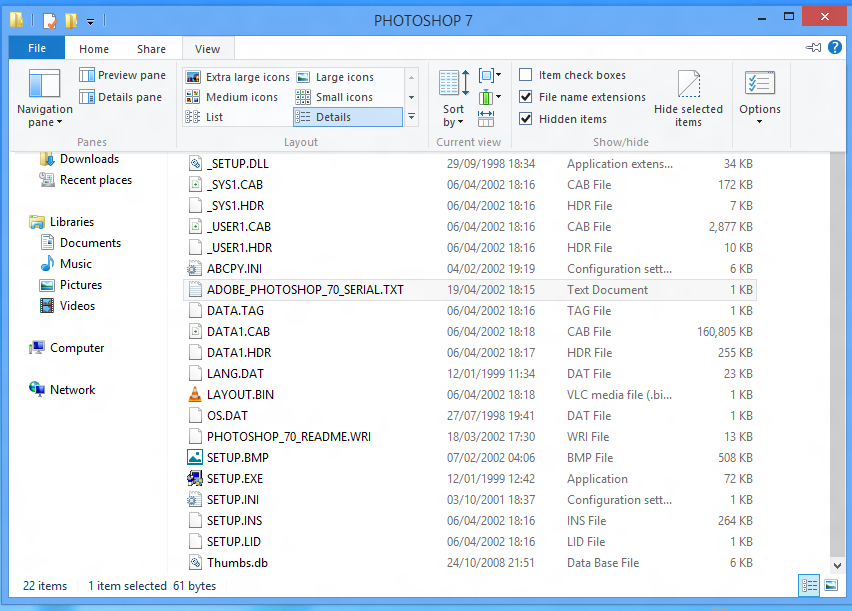
Task: Open the Documents library
Action: pyautogui.click(x=80, y=243)
